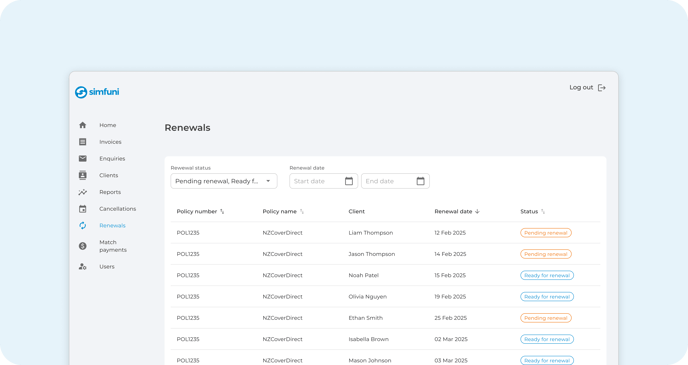Screen dimensions: 688x365
Task: Select client name Mason Johnson
Action: [x=370, y=361]
